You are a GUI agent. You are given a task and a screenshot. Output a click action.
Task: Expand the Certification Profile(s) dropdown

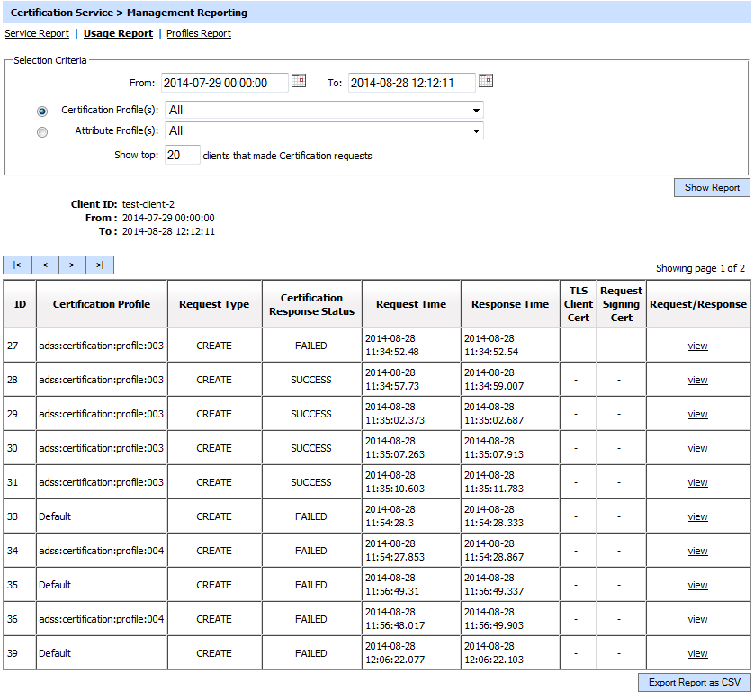pyautogui.click(x=324, y=110)
